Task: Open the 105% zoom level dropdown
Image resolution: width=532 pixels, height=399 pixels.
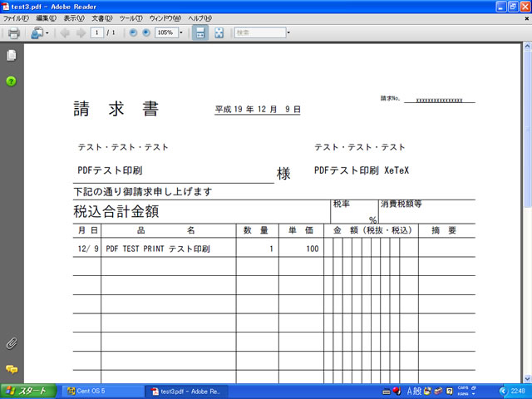Action: click(x=180, y=33)
